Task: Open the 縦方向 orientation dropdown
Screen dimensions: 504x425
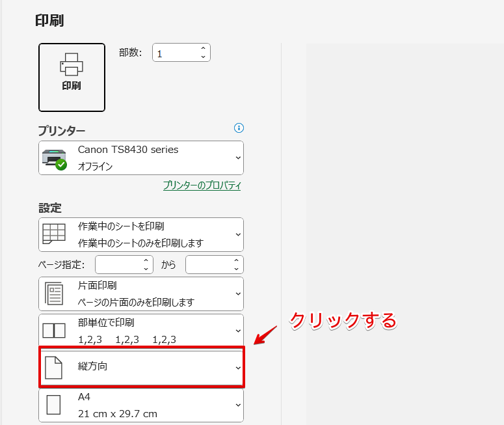Action: coord(141,368)
